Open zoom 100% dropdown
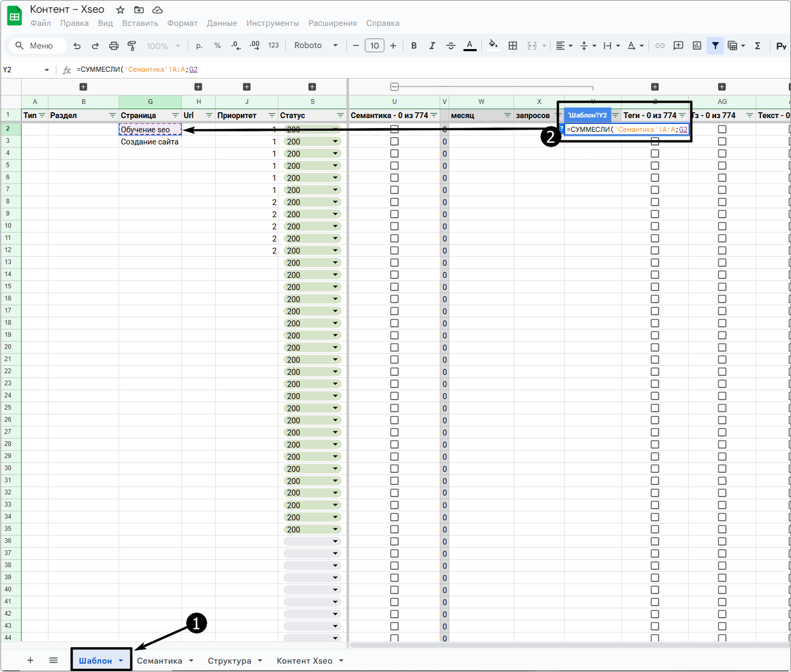 point(163,46)
